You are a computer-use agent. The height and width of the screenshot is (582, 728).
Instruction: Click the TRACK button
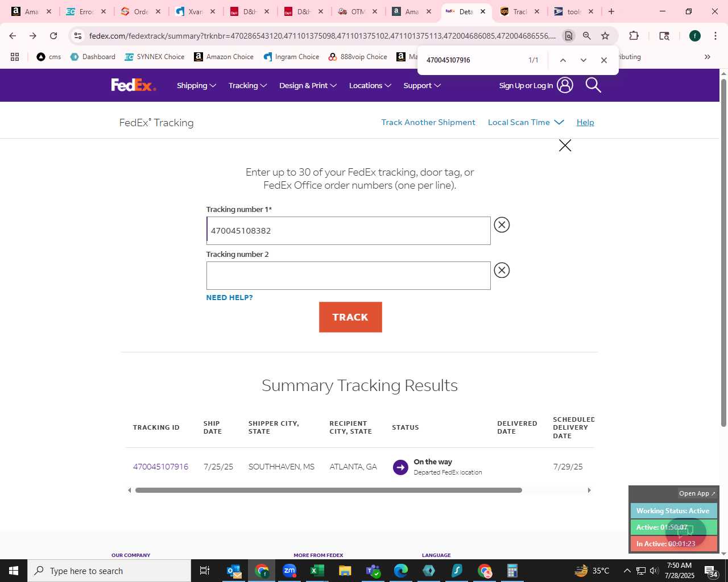tap(350, 317)
